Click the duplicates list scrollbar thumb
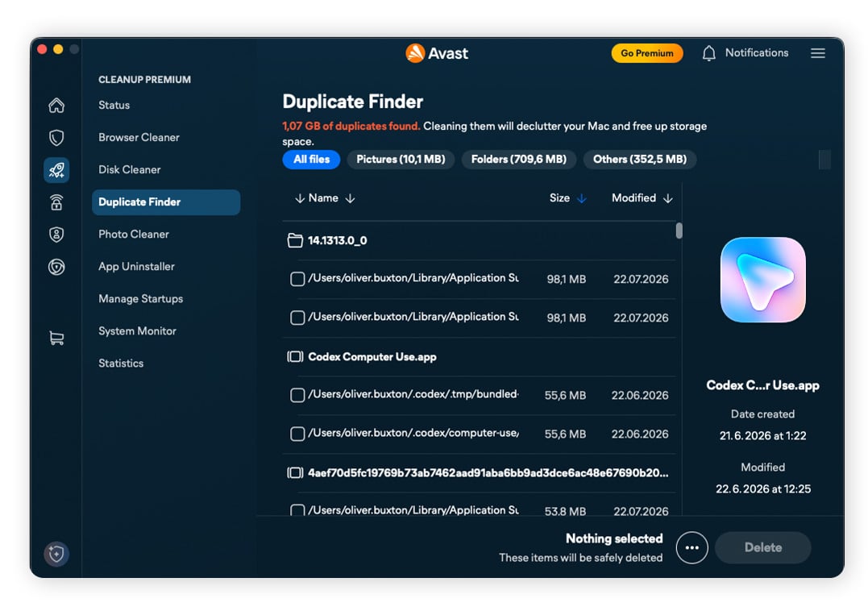The width and height of the screenshot is (868, 611). tap(679, 231)
